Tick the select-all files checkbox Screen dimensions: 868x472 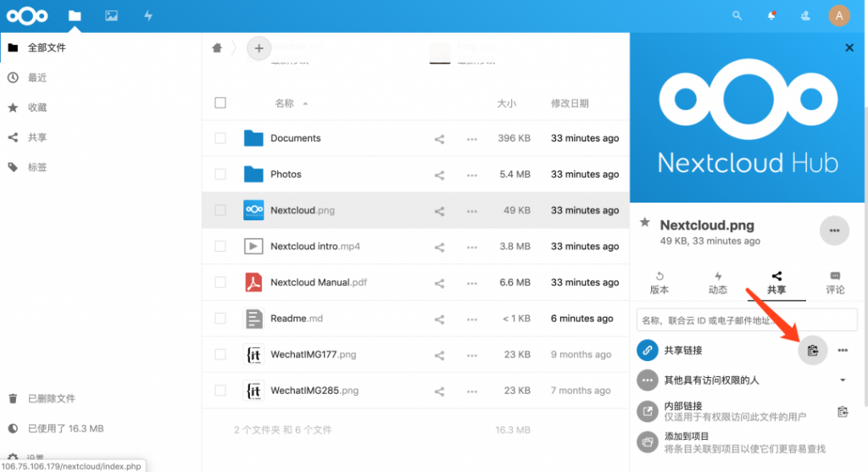pos(220,103)
